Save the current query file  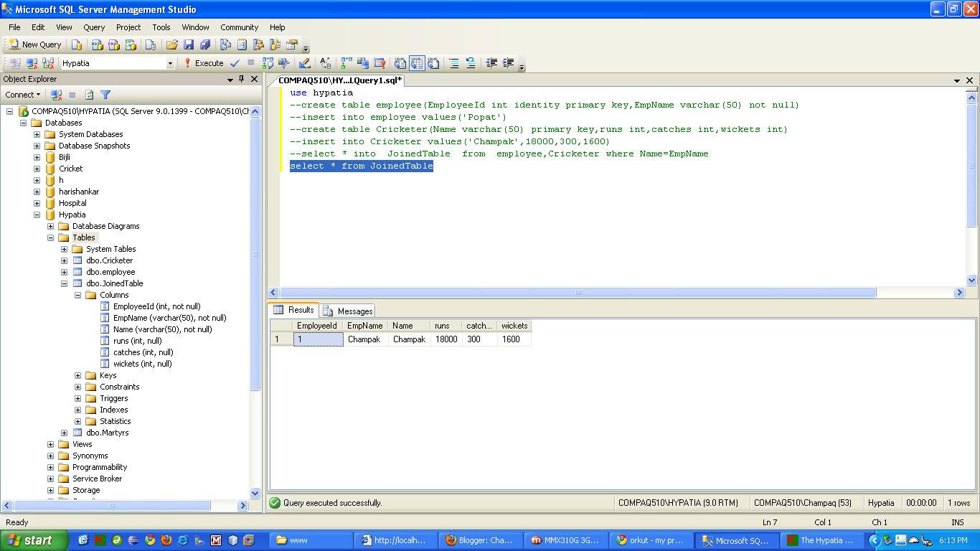pos(188,44)
